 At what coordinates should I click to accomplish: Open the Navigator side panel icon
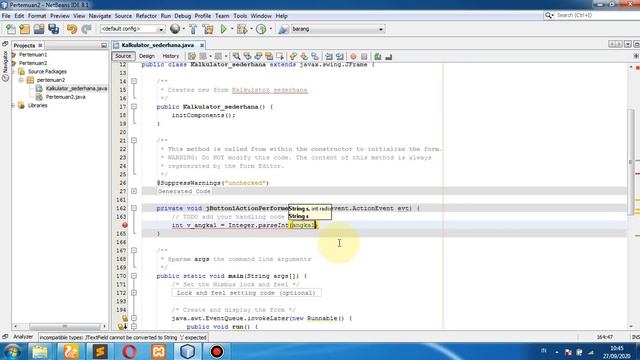(5, 64)
